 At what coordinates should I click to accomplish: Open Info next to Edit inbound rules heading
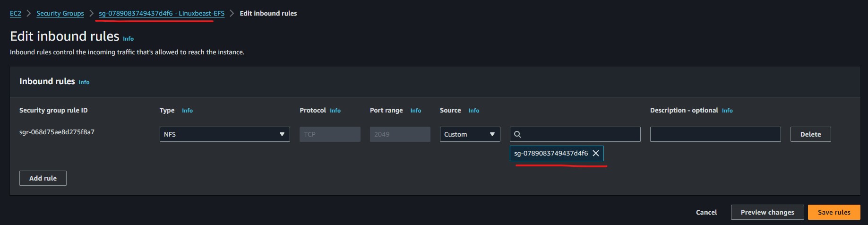coord(129,39)
